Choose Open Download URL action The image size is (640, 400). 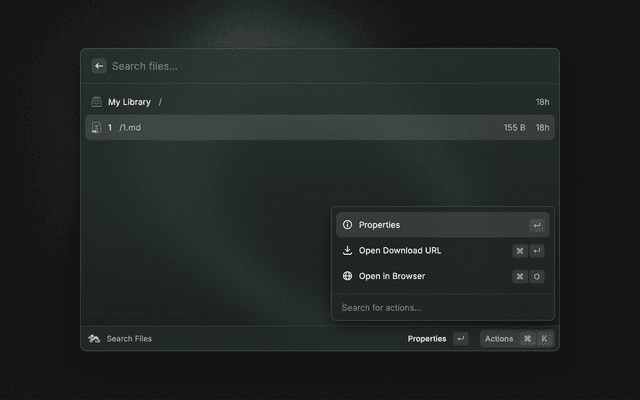click(x=400, y=251)
